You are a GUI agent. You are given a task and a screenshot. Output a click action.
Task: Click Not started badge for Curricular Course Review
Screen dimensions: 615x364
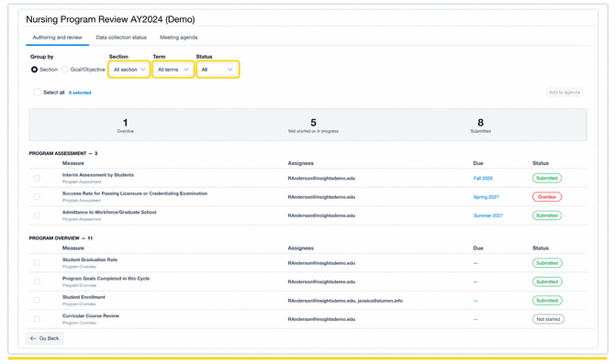(548, 319)
